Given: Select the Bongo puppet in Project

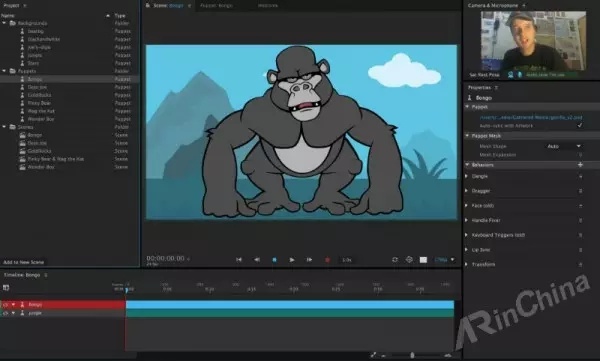Looking at the screenshot, I should (35, 79).
